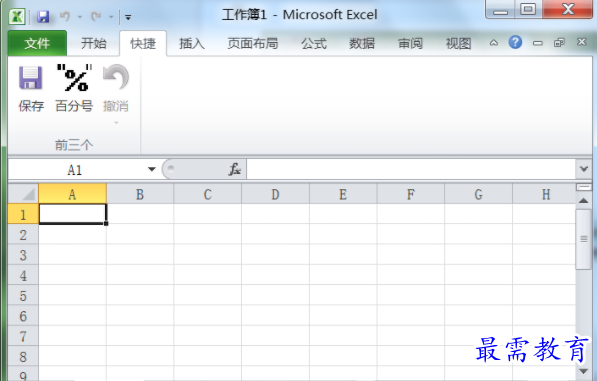Open the 页面布局 tab

[x=253, y=43]
